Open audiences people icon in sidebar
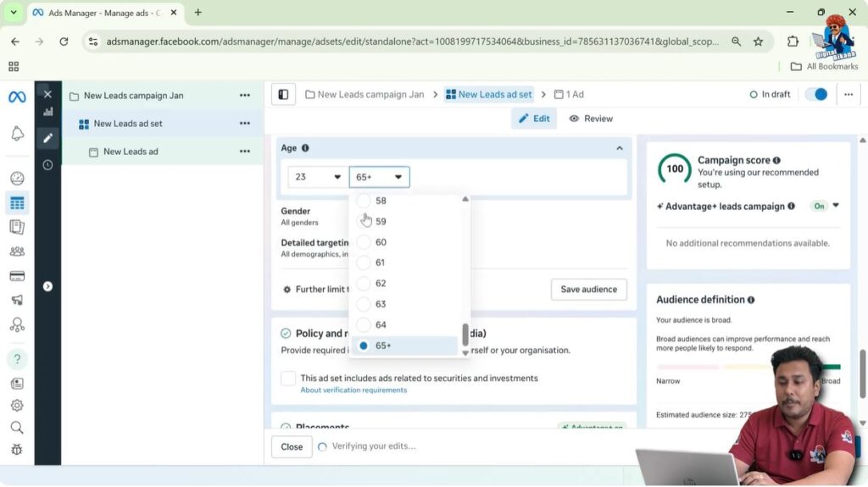This screenshot has height=487, width=868. click(x=17, y=252)
